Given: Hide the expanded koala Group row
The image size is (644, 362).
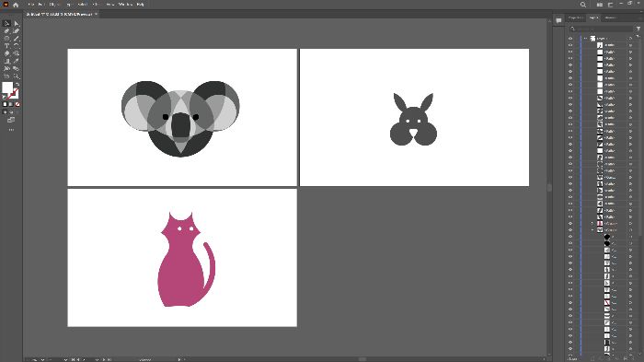Looking at the screenshot, I should (x=570, y=230).
